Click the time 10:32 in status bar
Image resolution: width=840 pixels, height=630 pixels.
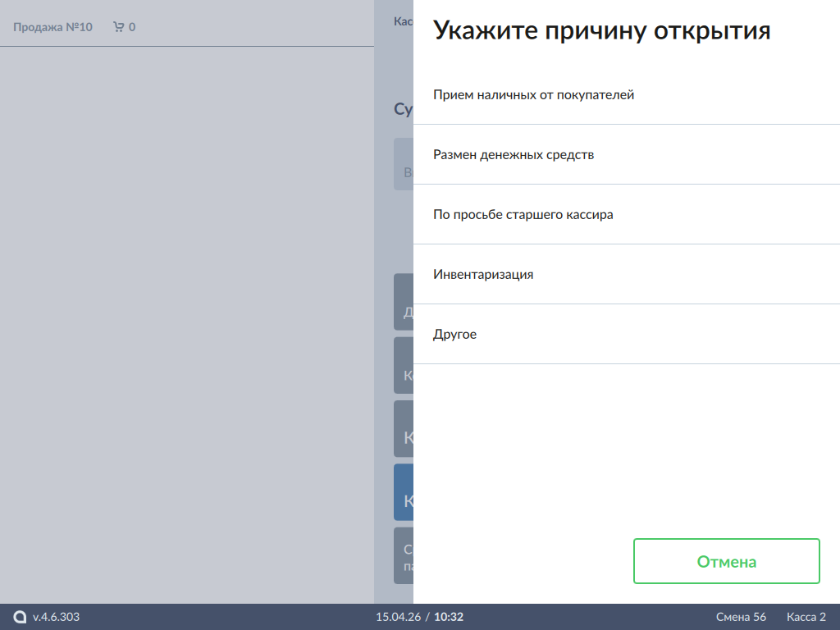[449, 617]
